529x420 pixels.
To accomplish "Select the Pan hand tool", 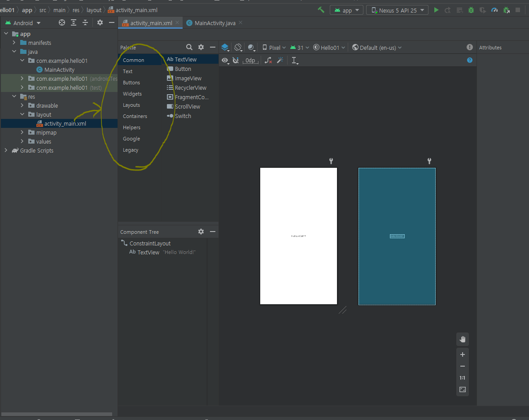I will pos(463,339).
